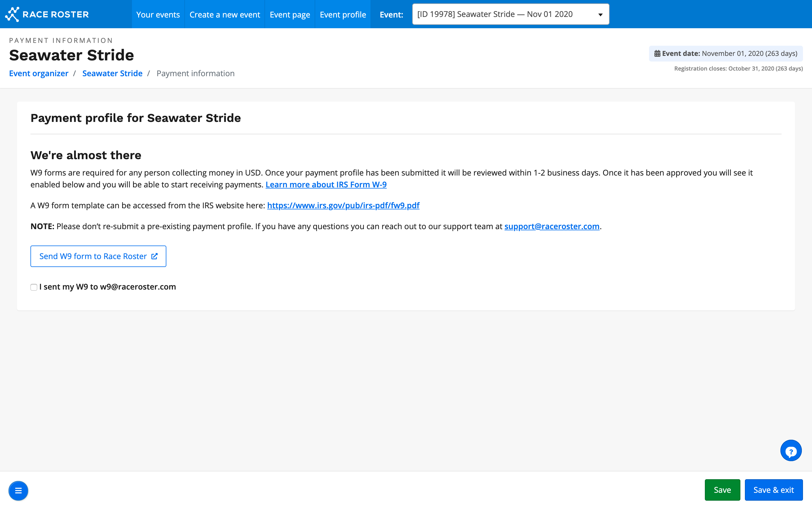Open the round hamburger menu button
812x508 pixels.
coord(18,491)
